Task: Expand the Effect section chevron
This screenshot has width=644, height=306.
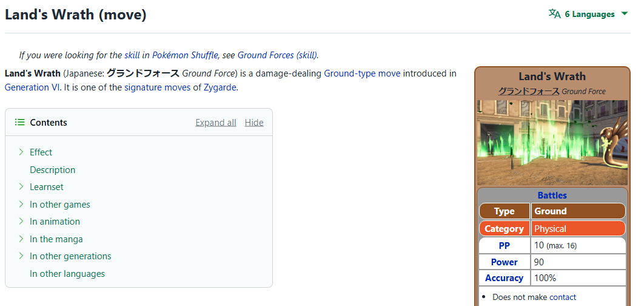Action: 21,152
